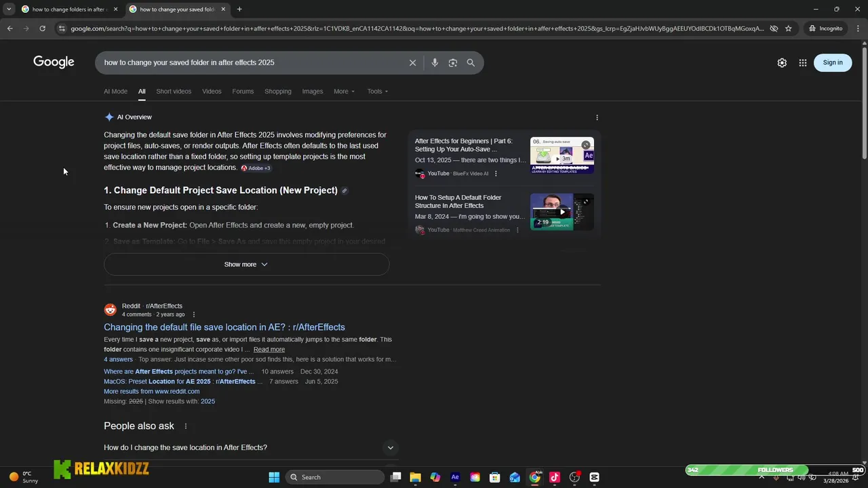The height and width of the screenshot is (488, 868).
Task: Open options for Matthew Creed Animation video
Action: [517, 230]
